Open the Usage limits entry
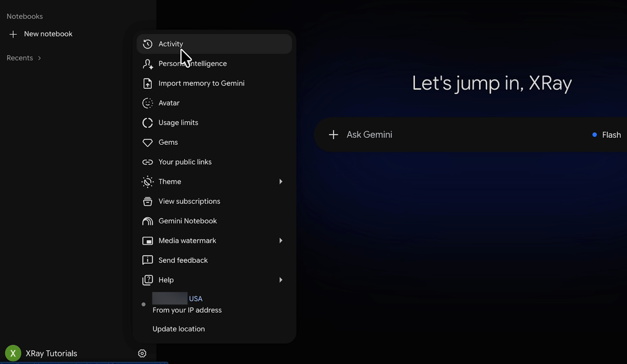This screenshot has height=364, width=627. [x=214, y=123]
